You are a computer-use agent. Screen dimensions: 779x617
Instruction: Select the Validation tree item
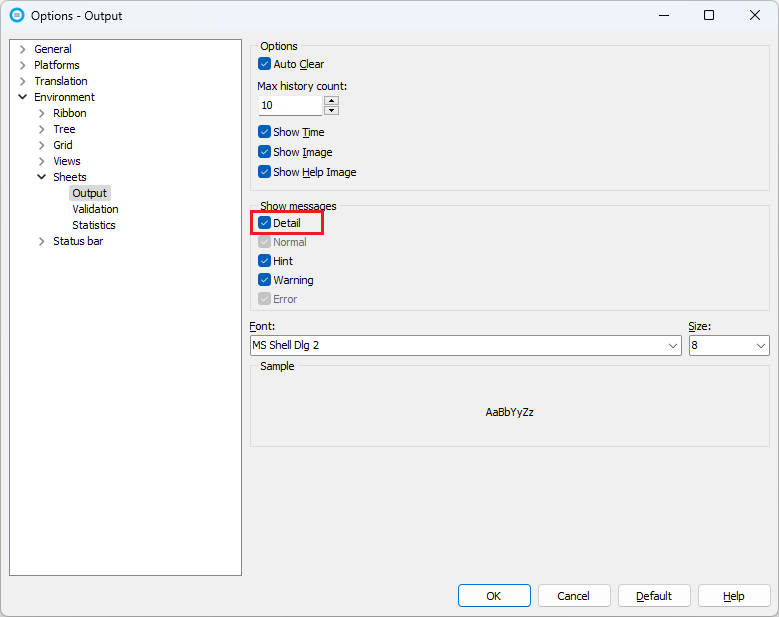[95, 209]
